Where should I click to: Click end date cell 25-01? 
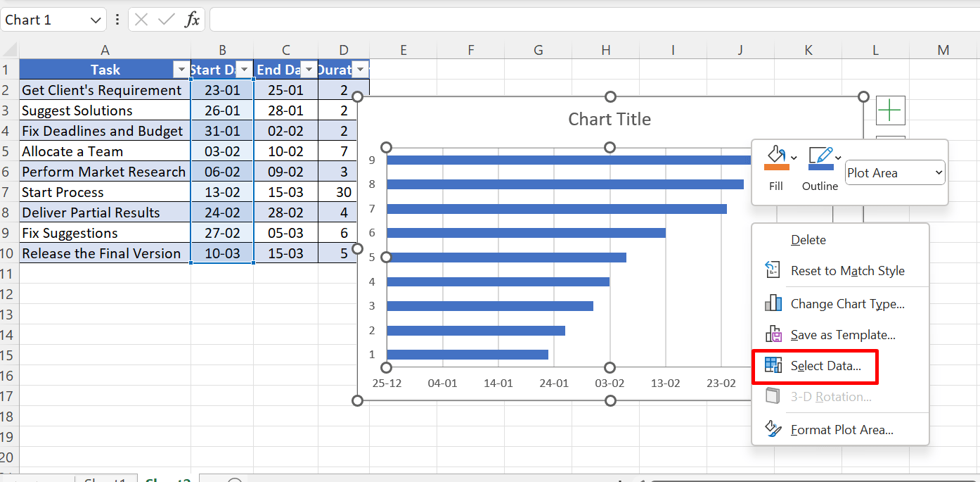286,90
